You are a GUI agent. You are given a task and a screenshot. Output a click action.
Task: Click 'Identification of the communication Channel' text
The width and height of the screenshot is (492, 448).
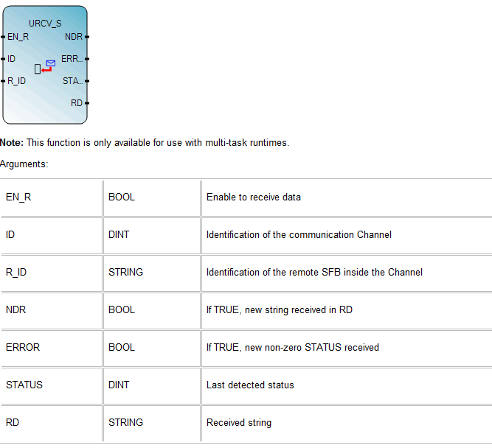[x=299, y=235]
